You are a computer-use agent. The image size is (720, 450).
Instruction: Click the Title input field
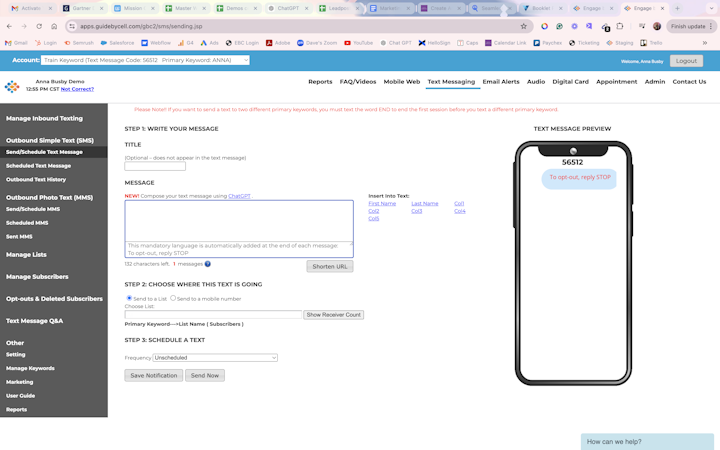pos(155,166)
